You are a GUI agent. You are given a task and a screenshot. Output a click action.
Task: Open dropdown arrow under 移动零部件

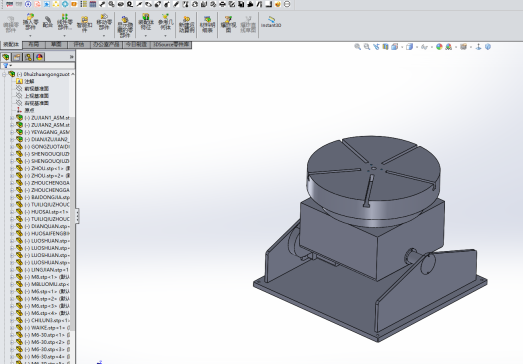click(x=104, y=36)
